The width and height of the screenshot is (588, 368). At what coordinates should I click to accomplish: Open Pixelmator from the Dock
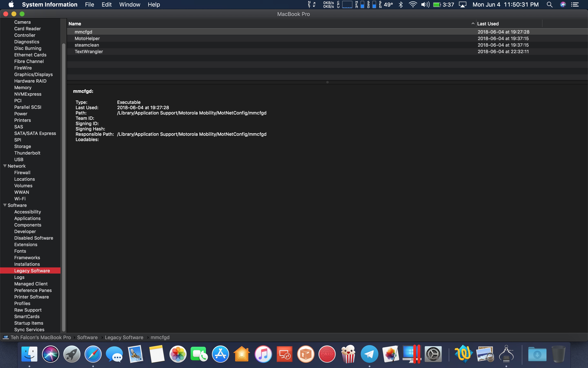pyautogui.click(x=391, y=354)
